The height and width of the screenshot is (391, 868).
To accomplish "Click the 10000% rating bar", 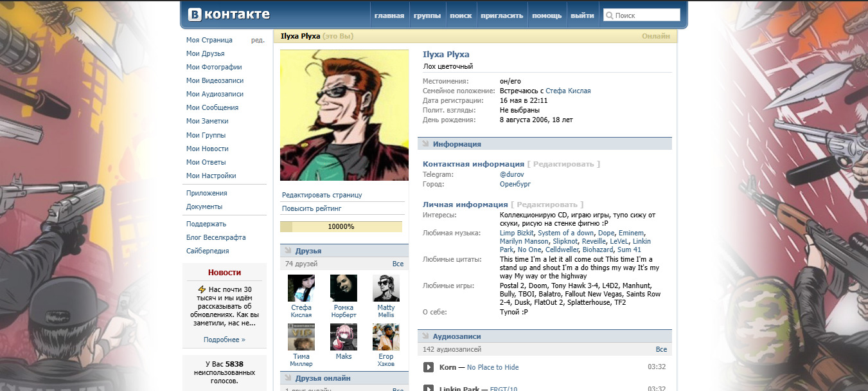I will coord(341,226).
